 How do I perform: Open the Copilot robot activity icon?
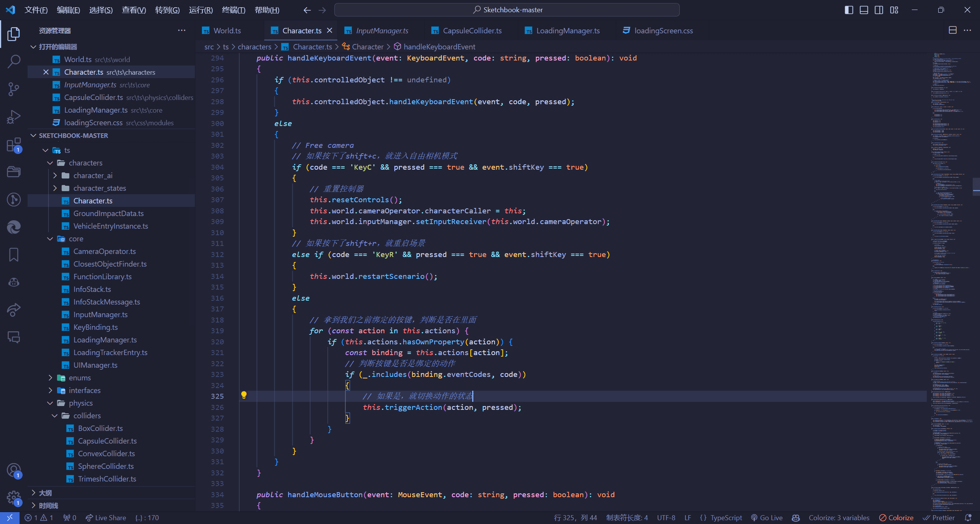pos(14,282)
